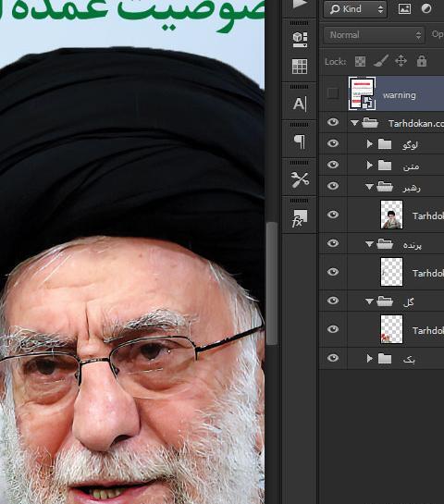Click the لوگو group folder icon

click(x=385, y=144)
